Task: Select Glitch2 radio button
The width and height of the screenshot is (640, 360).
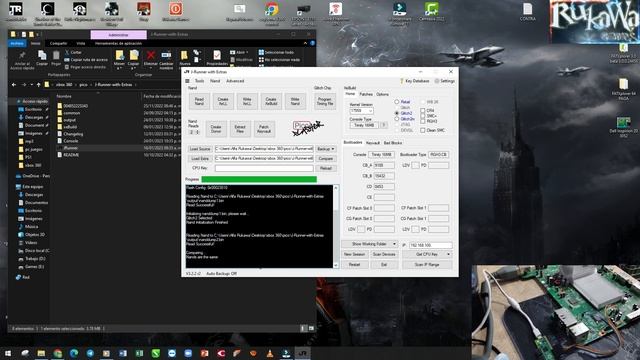Action: click(397, 113)
